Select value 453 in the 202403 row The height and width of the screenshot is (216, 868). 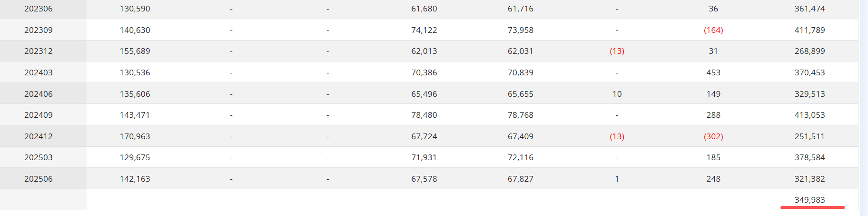713,72
